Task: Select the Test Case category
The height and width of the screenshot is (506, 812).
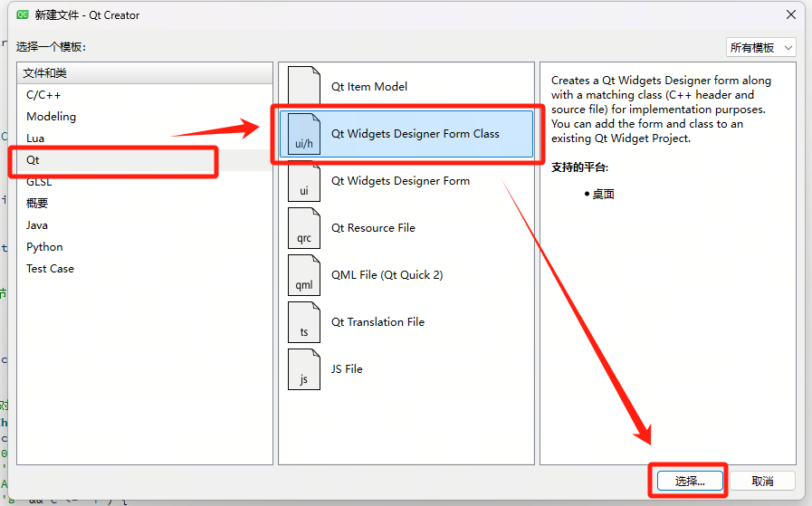Action: click(x=145, y=269)
